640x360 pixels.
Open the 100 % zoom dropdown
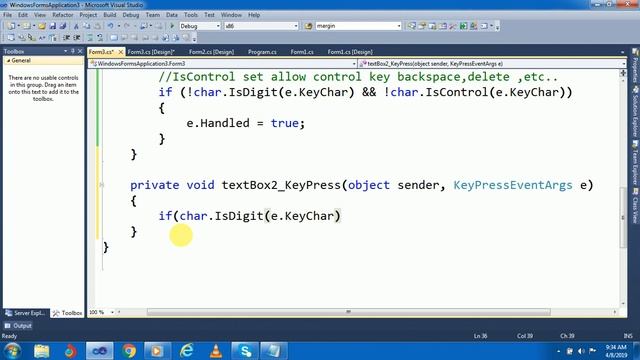point(112,312)
